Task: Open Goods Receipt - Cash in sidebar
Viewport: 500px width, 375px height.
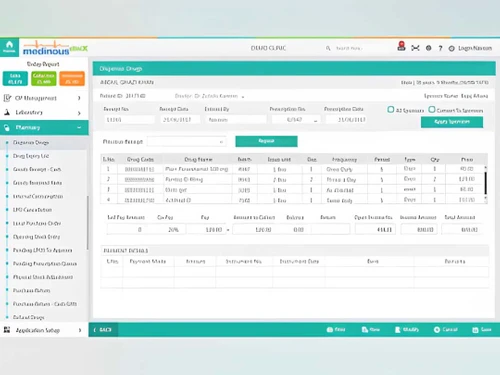Action: point(37,169)
